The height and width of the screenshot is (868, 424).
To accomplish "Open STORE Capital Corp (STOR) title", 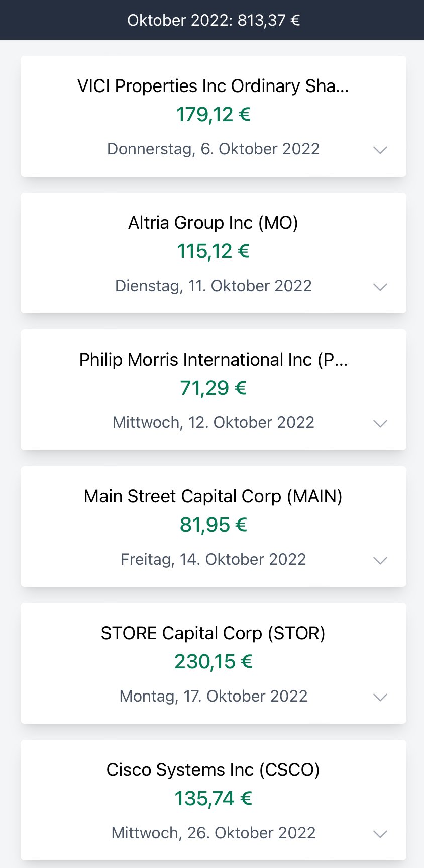I will point(213,633).
